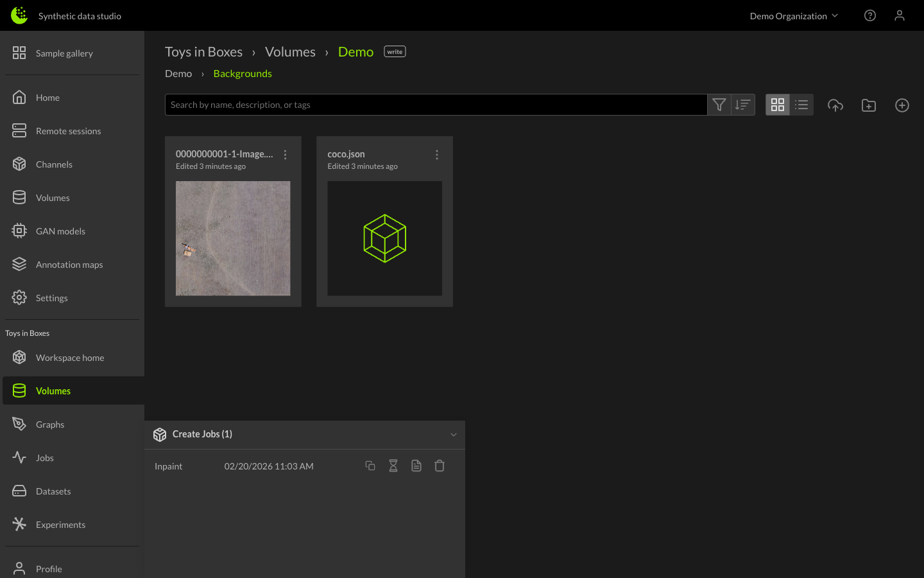Click the sort order icon
Image resolution: width=924 pixels, height=578 pixels.
coord(742,105)
